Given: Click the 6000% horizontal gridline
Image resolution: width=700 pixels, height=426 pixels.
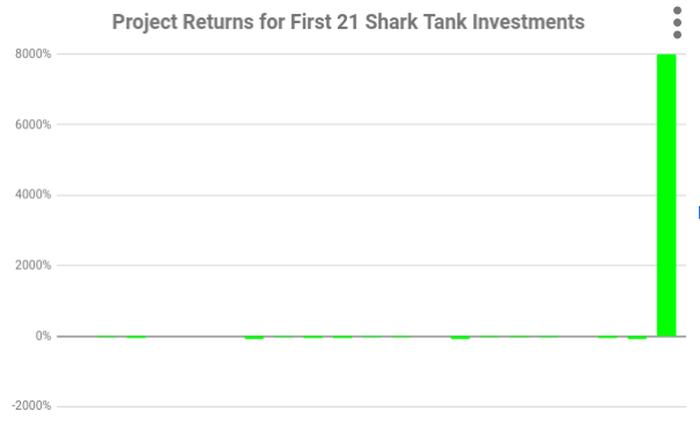Looking at the screenshot, I should 371,125.
